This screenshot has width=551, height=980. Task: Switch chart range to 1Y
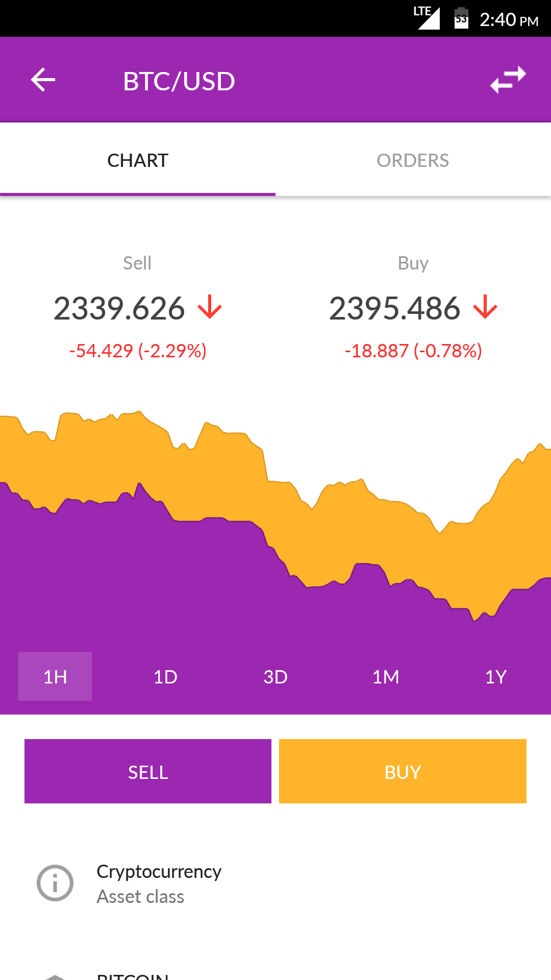coord(495,677)
